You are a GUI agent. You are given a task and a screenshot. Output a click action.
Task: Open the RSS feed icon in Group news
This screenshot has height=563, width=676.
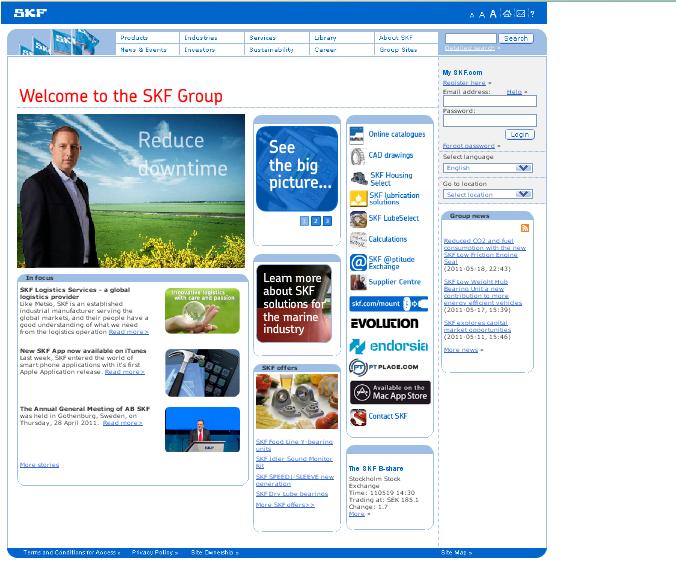[525, 228]
